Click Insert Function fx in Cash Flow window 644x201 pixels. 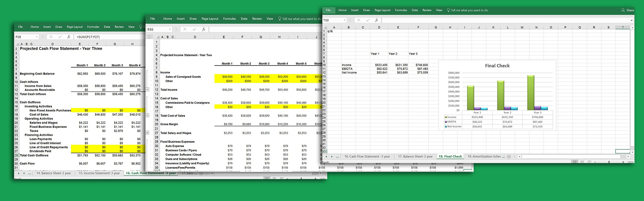69,37
